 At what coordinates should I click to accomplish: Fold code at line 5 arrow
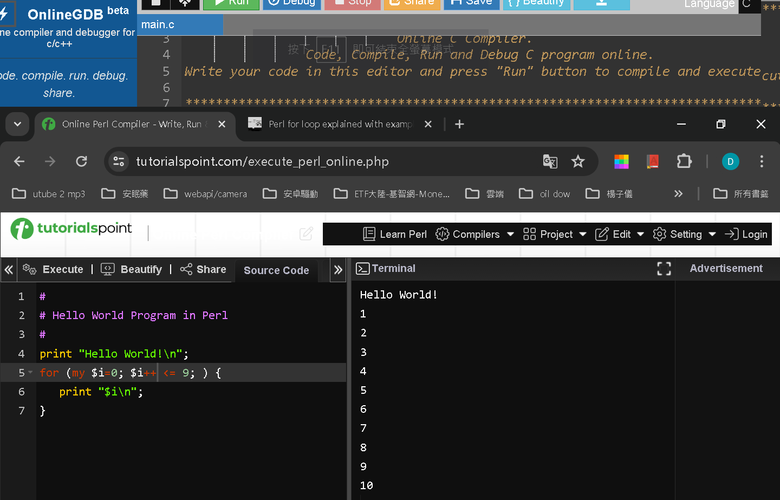[x=31, y=372]
